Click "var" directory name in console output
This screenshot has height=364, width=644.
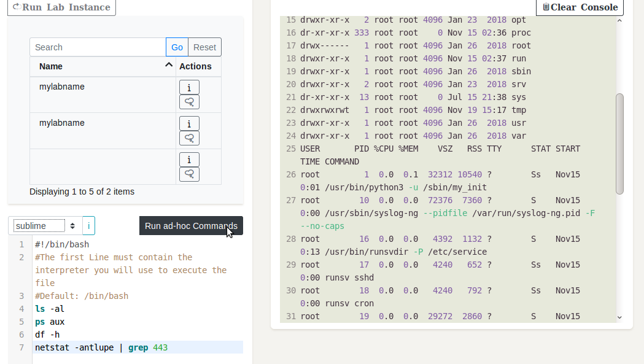[x=519, y=136]
